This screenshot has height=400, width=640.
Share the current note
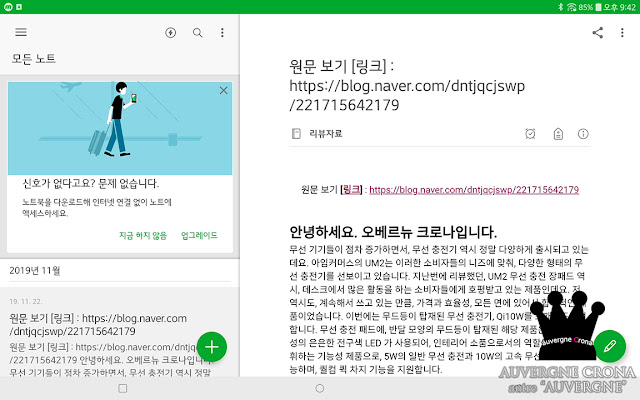[x=598, y=33]
